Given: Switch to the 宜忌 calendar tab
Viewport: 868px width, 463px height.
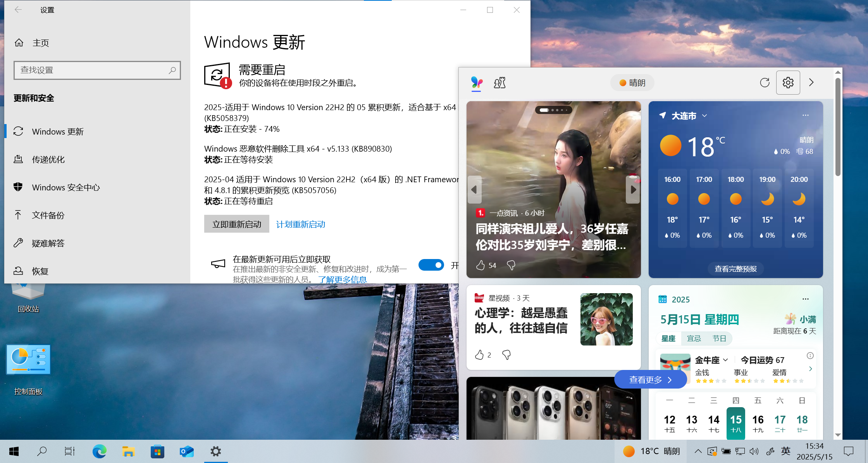Looking at the screenshot, I should (x=694, y=339).
